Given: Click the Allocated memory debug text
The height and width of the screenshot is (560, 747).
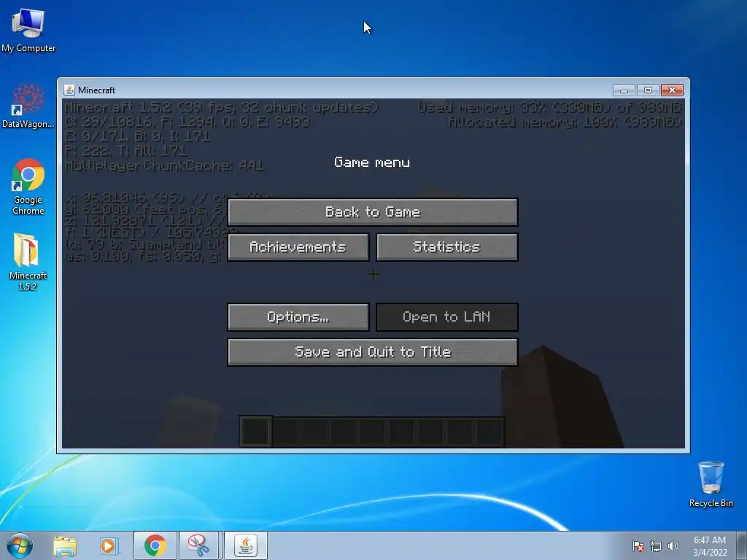Looking at the screenshot, I should pos(565,122).
